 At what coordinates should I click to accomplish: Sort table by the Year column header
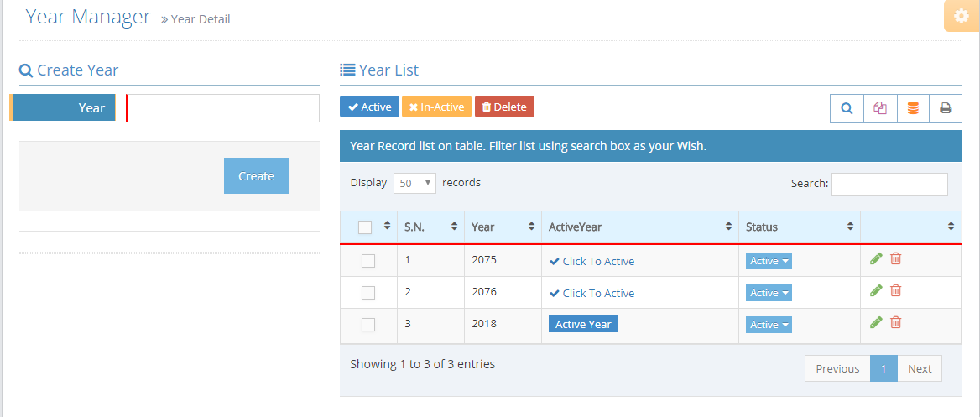(x=502, y=227)
